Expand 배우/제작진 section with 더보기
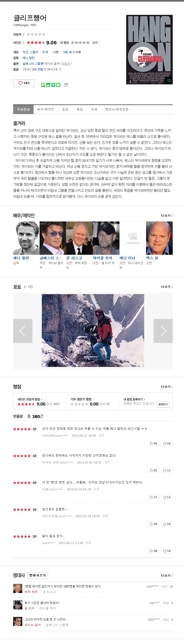184x644 pixels. click(x=167, y=215)
